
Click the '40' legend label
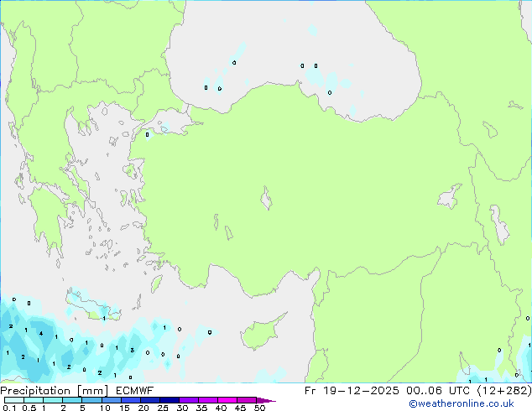221,408
